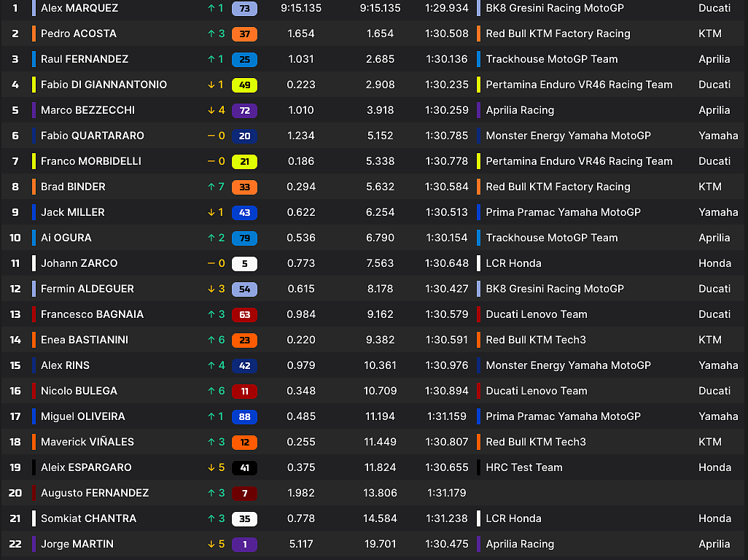Click Pedro Acosta's orange number 37 badge
Image resolution: width=748 pixels, height=560 pixels.
(x=244, y=34)
